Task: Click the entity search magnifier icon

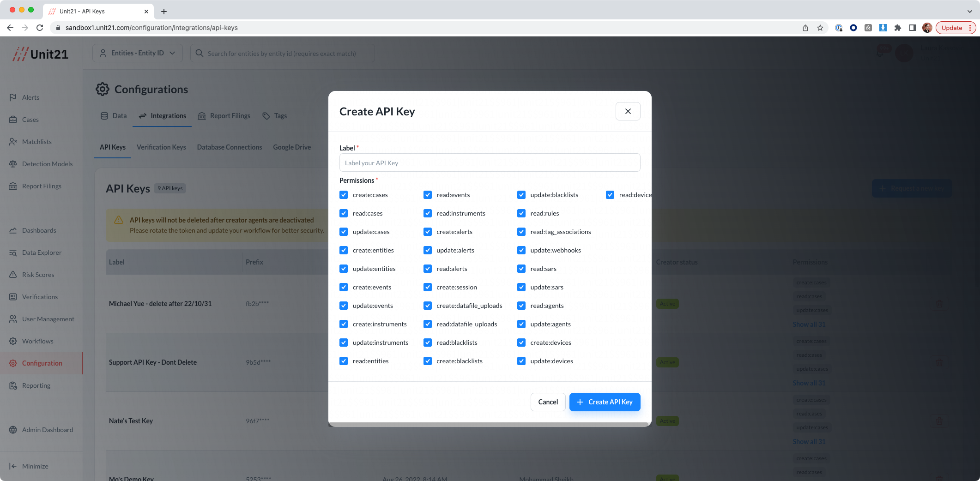Action: point(200,54)
